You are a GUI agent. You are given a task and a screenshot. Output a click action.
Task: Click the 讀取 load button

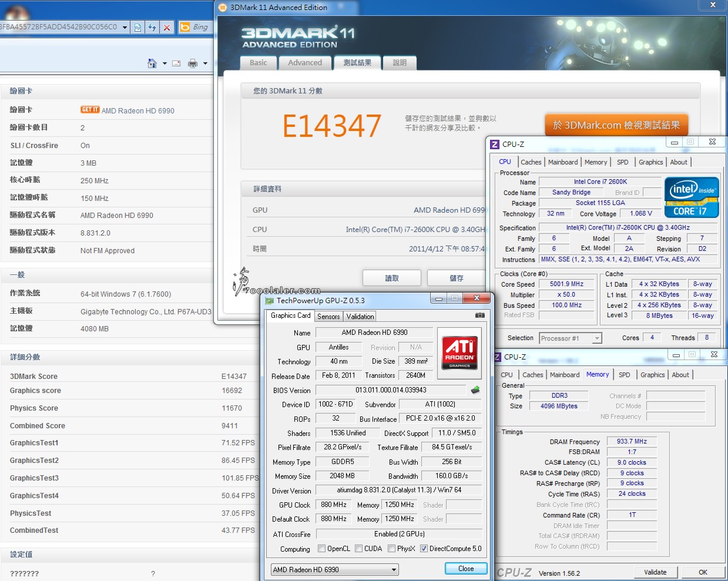(392, 278)
